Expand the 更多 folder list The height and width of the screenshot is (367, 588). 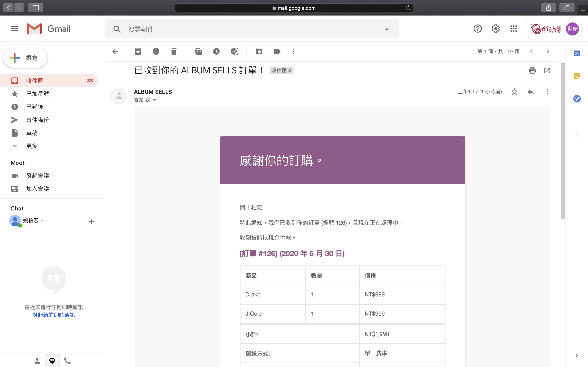pos(32,146)
